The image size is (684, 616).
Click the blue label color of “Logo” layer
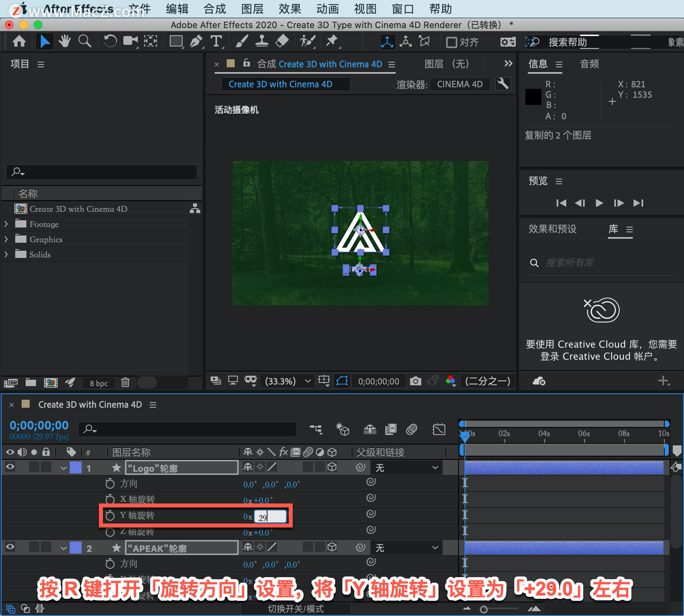[76, 467]
